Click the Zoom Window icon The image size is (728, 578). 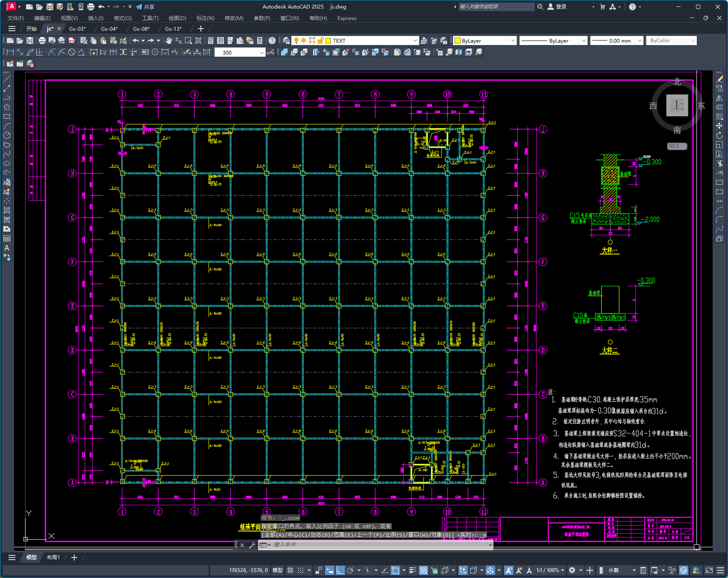tap(189, 41)
